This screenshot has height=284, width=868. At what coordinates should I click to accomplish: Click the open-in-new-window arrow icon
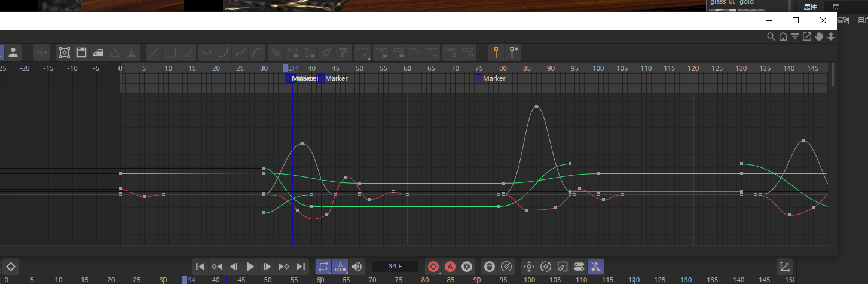pos(807,36)
